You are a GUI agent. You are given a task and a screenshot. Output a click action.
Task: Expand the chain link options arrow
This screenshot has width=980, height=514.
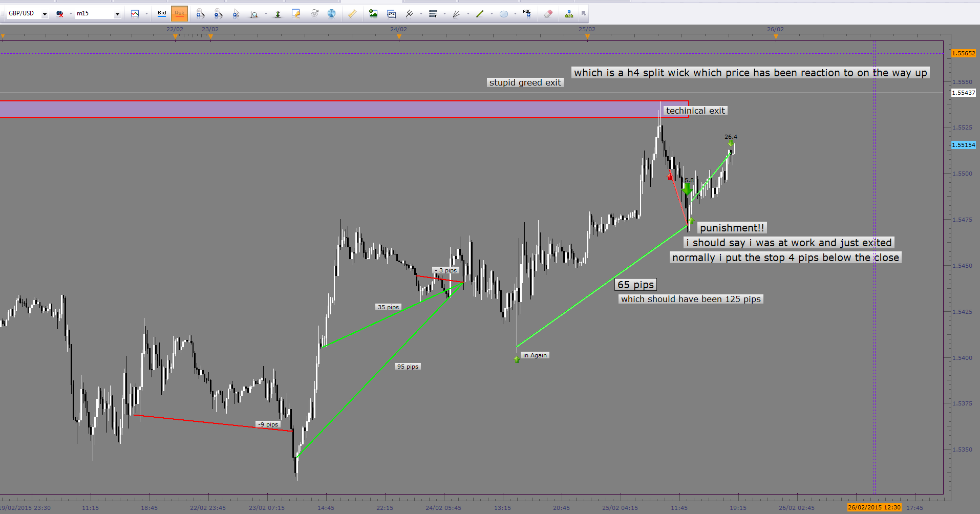click(x=71, y=14)
